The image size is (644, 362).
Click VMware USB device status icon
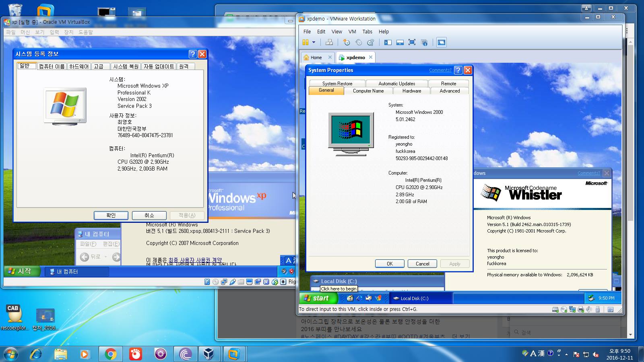[598, 309]
